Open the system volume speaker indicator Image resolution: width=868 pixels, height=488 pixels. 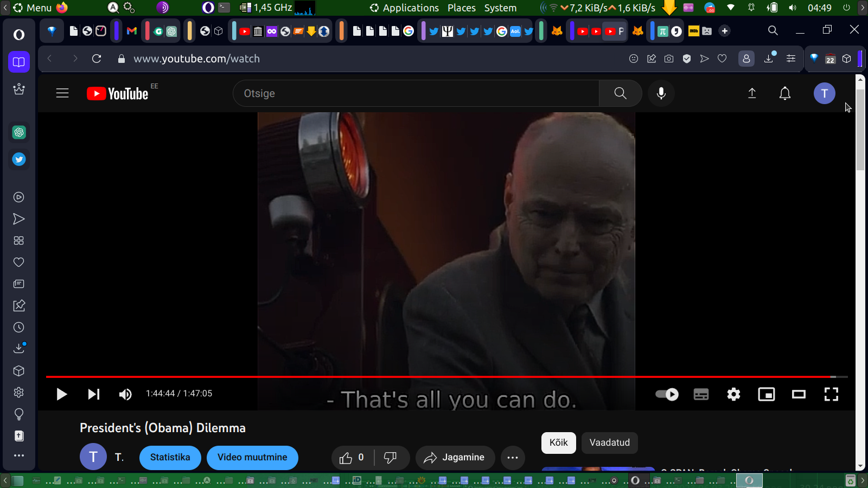(x=793, y=8)
